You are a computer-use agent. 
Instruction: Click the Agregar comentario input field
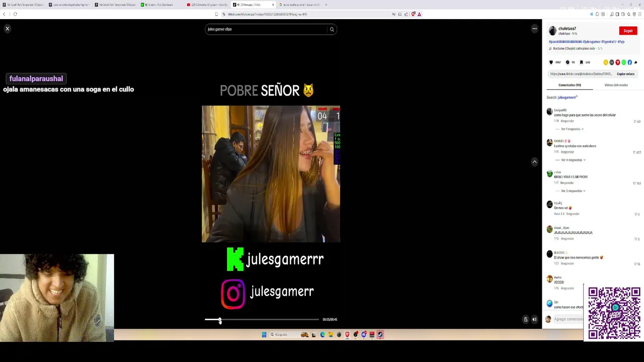569,319
